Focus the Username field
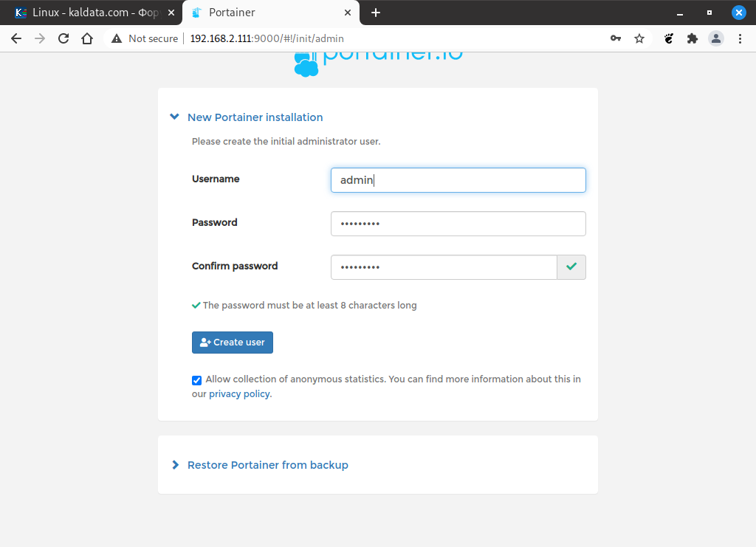 click(x=458, y=180)
